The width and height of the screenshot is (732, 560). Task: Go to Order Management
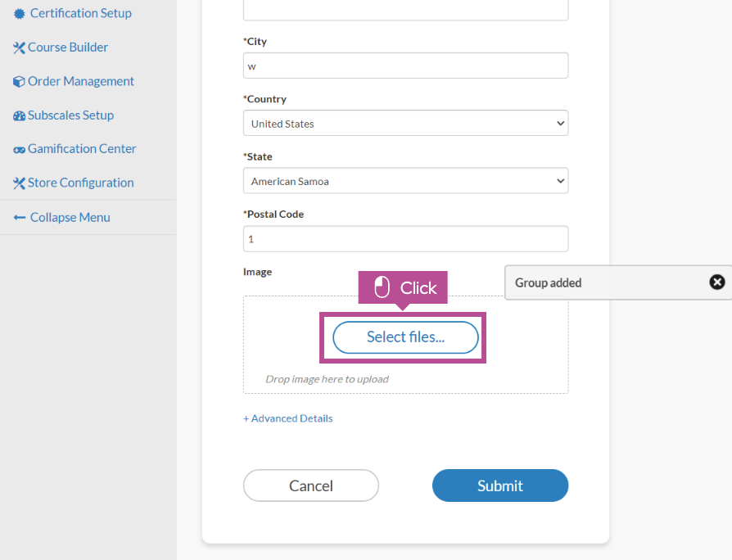point(81,81)
